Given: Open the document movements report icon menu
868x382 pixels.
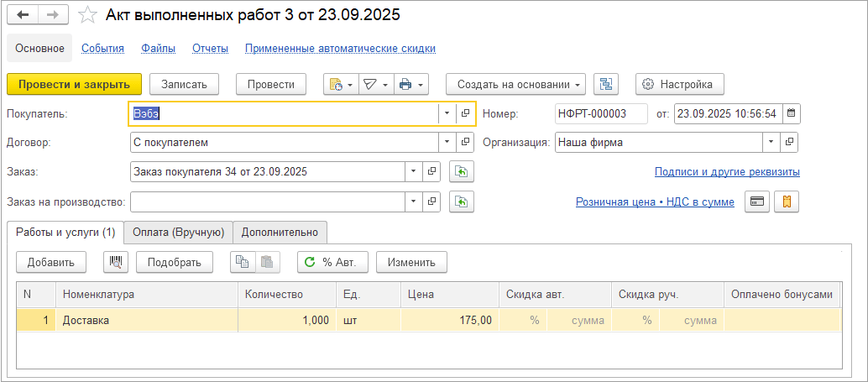Looking at the screenshot, I should click(x=341, y=85).
